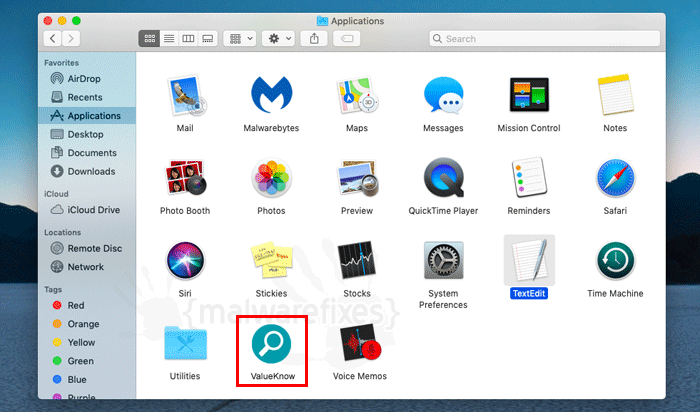Click the Finder Search field
Viewport: 700px width, 412px height.
tap(545, 39)
